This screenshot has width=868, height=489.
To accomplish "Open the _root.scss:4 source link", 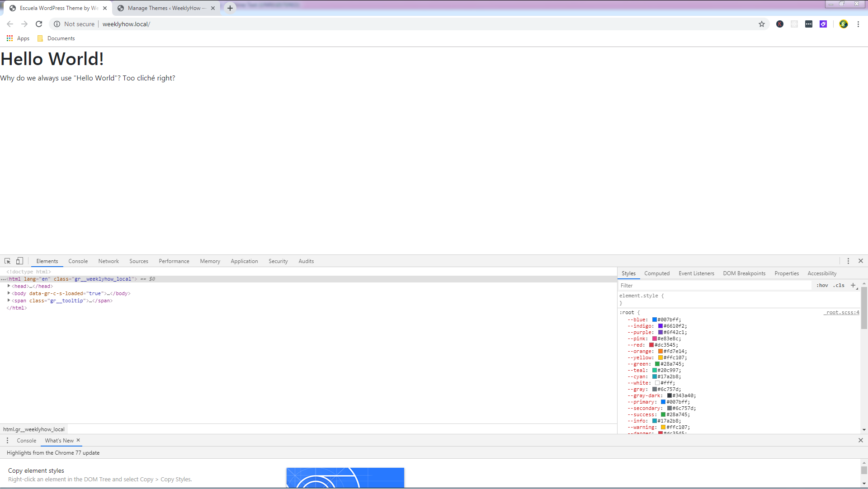I will (x=841, y=312).
